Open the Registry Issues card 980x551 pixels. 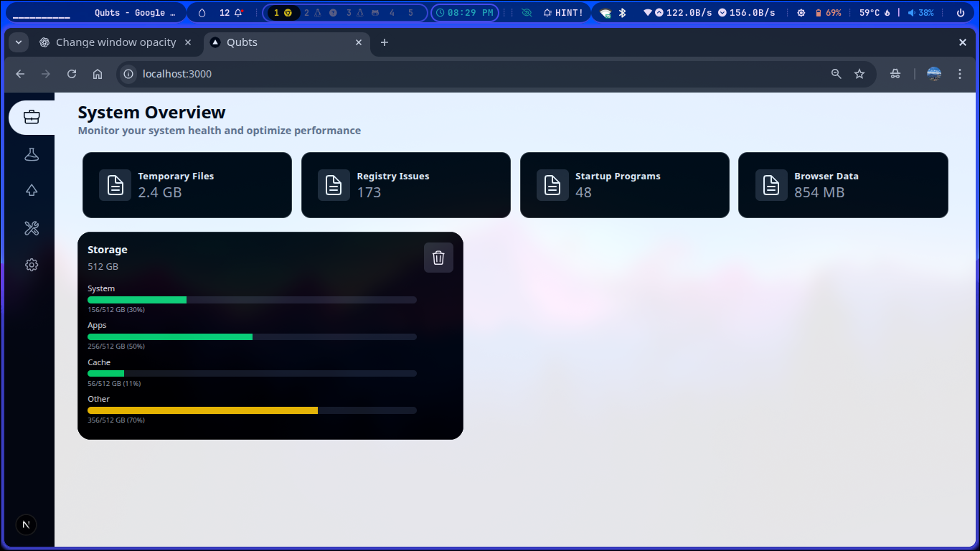pyautogui.click(x=405, y=185)
